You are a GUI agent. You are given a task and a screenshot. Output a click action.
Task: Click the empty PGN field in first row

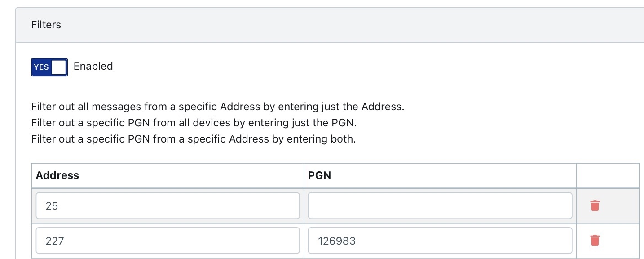pos(440,206)
